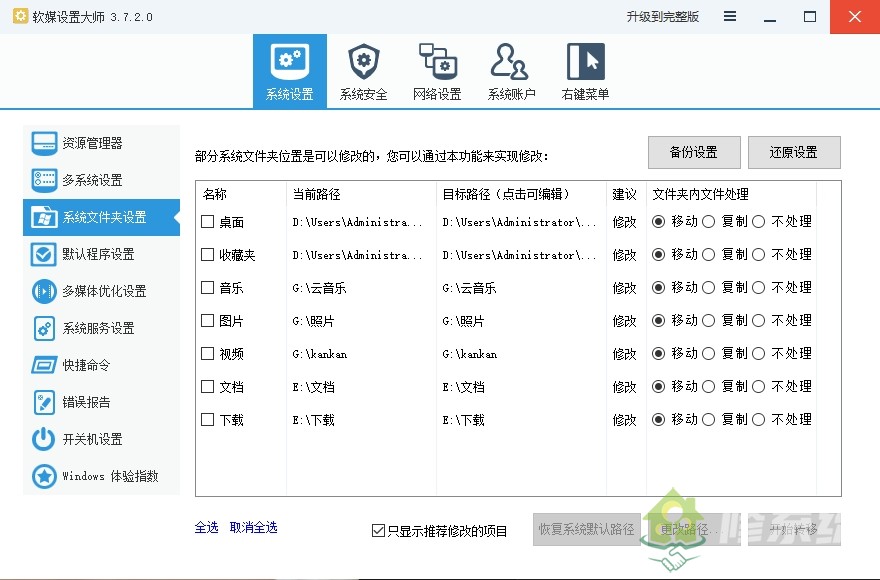Click the 还原设置 button
This screenshot has height=580, width=880.
click(794, 152)
